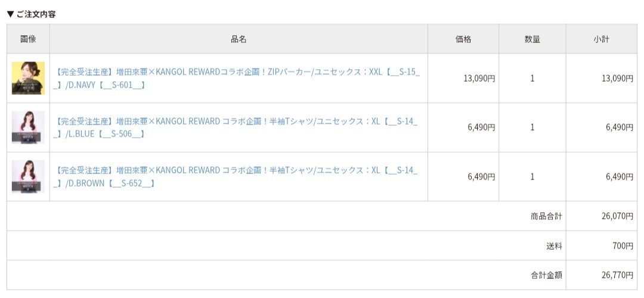Open the 半袖Tシャツ XL D.BROWN product link
The width and height of the screenshot is (644, 298).
coord(236,177)
